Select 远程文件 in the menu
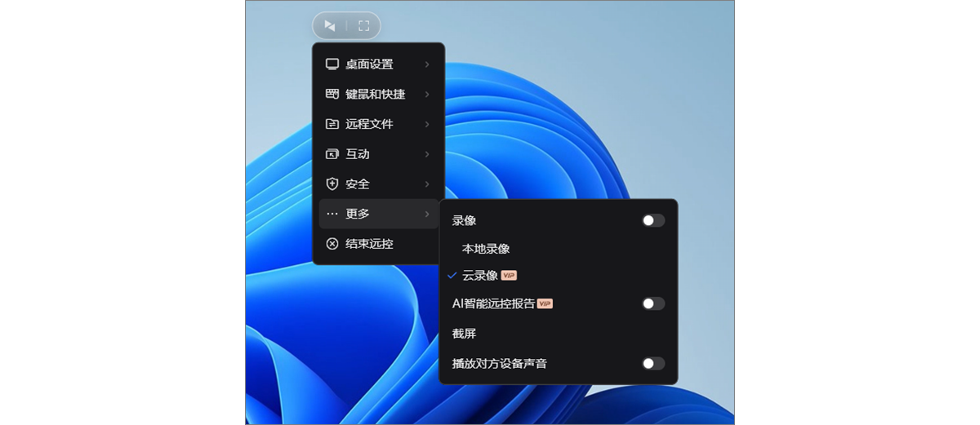Image resolution: width=980 pixels, height=425 pixels. coord(379,124)
